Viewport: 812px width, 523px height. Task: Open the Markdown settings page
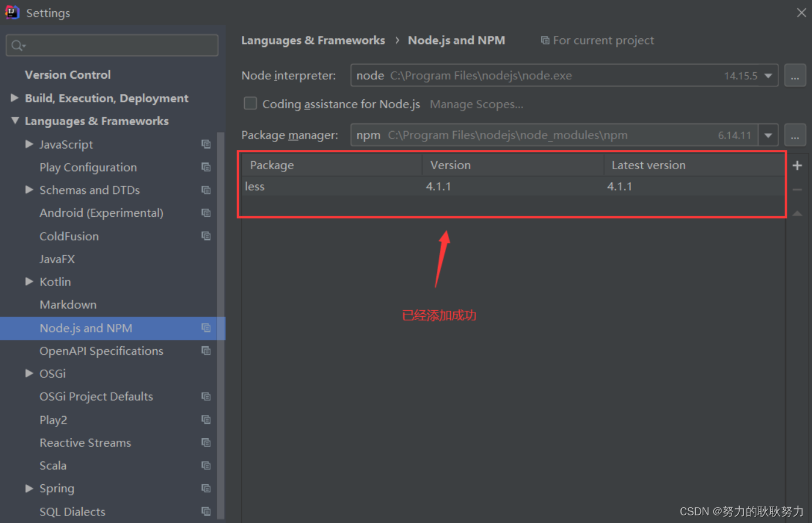[68, 305]
